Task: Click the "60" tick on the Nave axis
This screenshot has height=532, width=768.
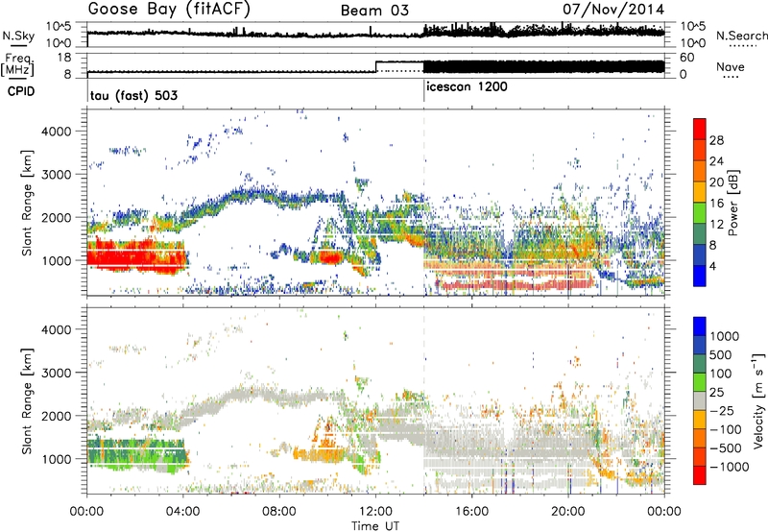Action: point(687,58)
